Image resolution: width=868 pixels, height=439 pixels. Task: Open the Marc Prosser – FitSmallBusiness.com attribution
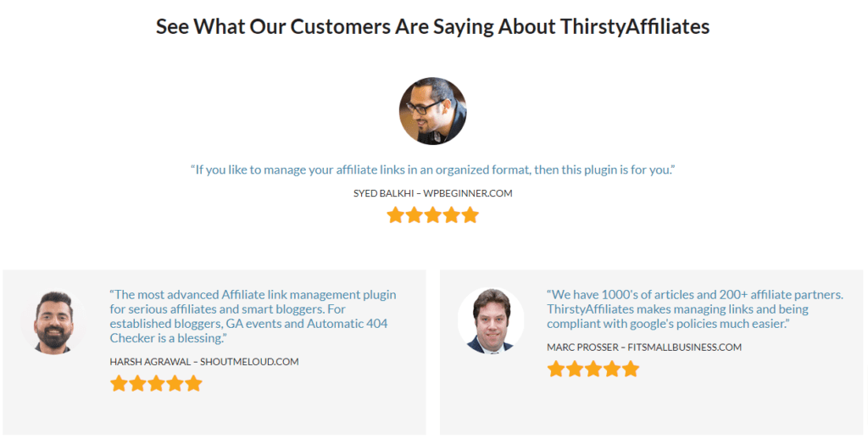[x=644, y=347]
